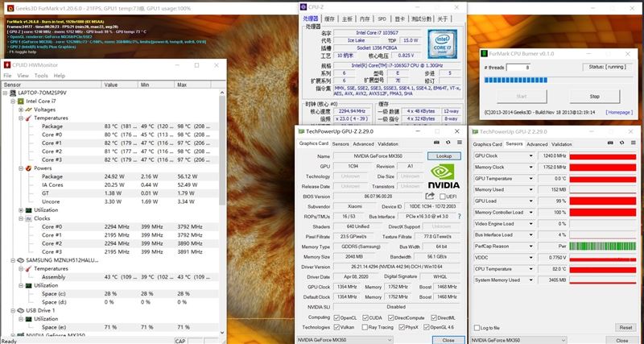Enable the Log to file checkbox
Image resolution: width=644 pixels, height=344 pixels.
(477, 328)
